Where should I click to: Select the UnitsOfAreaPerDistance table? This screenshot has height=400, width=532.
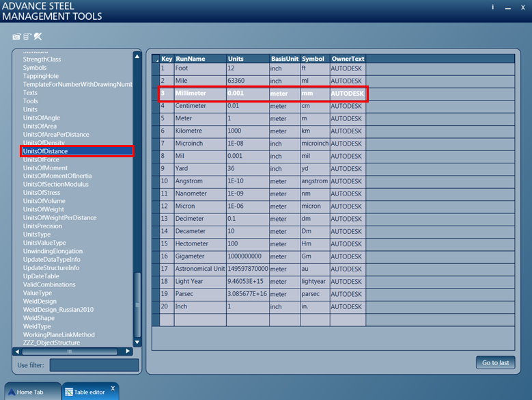56,135
